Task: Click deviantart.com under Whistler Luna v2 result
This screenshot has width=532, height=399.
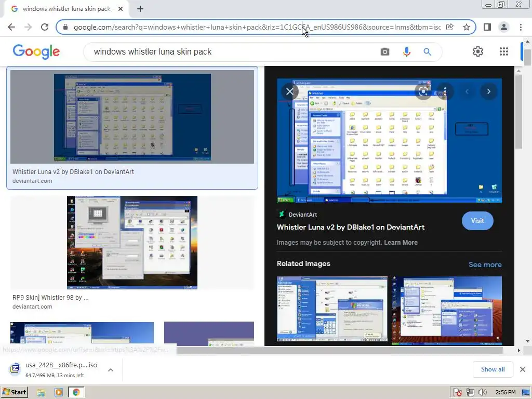Action: pos(32,181)
